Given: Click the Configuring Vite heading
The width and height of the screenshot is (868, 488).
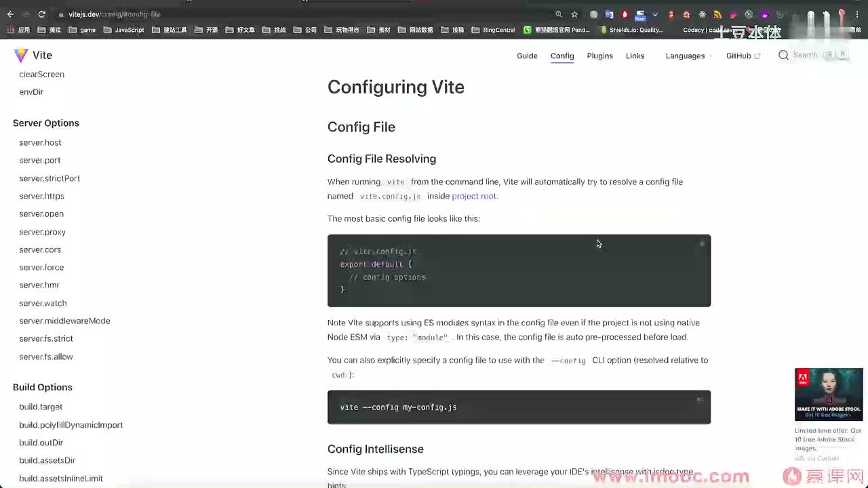Looking at the screenshot, I should click(396, 87).
